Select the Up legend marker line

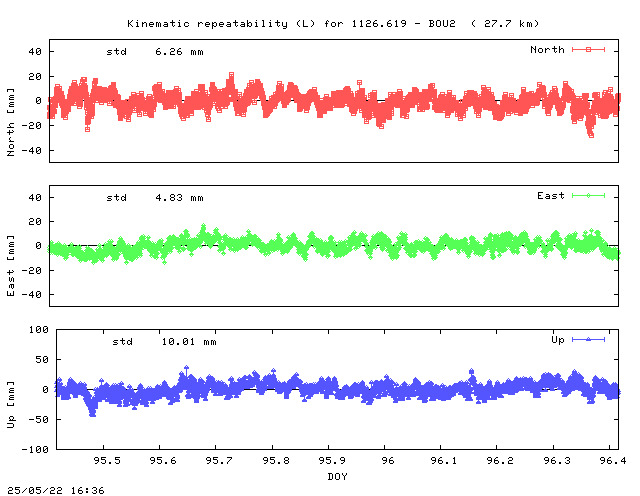click(588, 339)
